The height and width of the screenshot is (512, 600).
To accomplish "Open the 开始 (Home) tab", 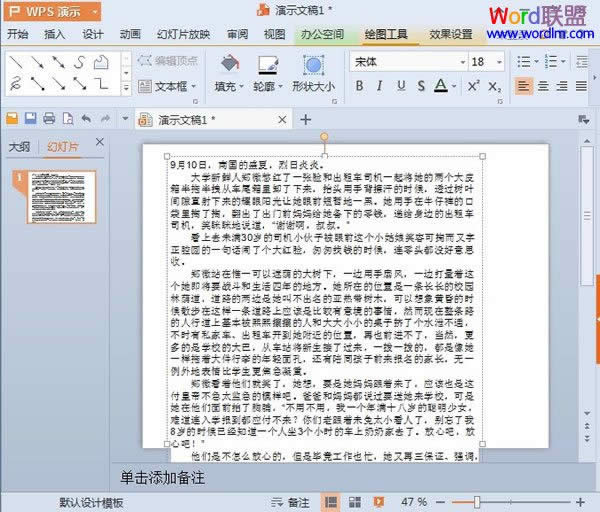I will point(18,34).
